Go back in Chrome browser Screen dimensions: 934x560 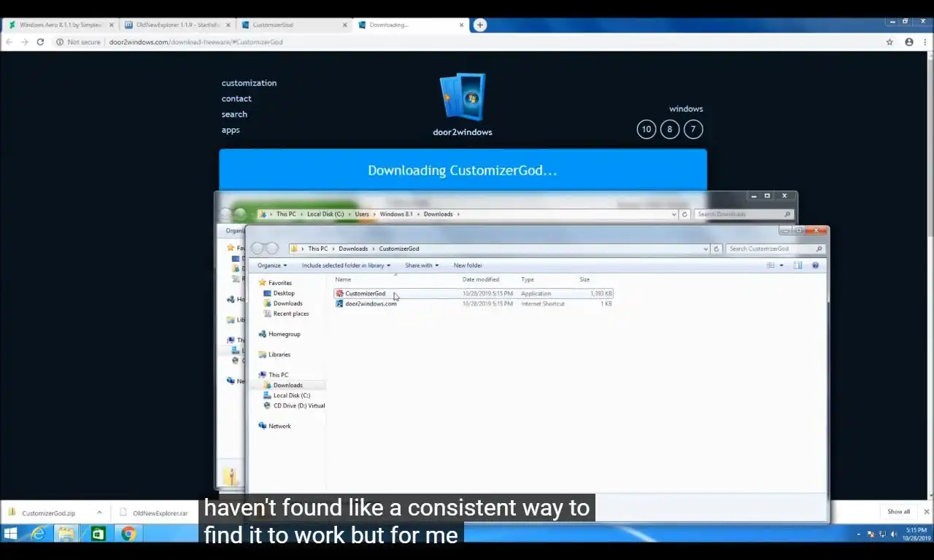click(9, 42)
